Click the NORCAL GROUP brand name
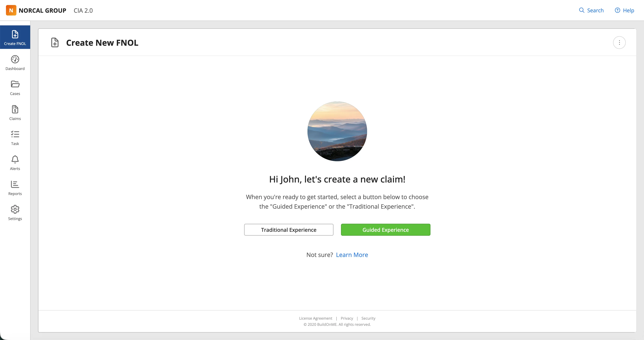 tap(42, 10)
